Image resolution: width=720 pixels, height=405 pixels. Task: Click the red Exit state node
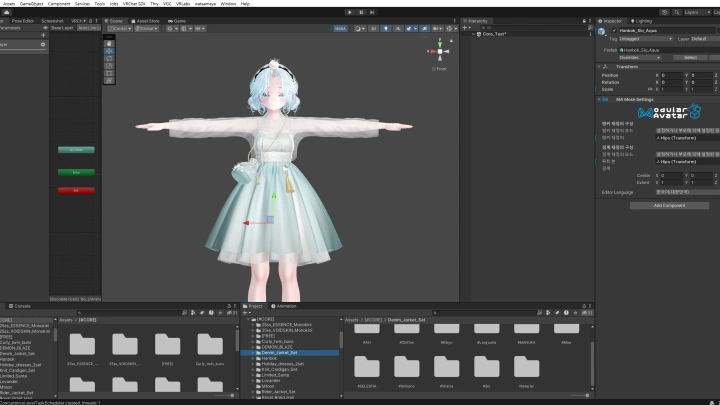[x=76, y=191]
